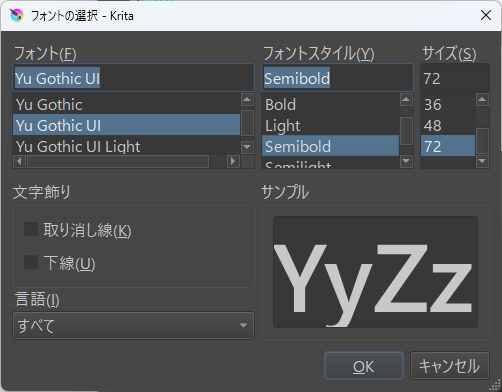Click the YyZz sample preview

[x=375, y=272]
